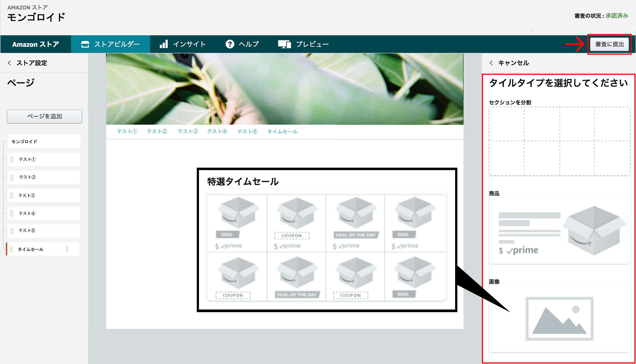Select テスト③ page in sidebar
Viewport: 636px width, 364px height.
click(44, 195)
